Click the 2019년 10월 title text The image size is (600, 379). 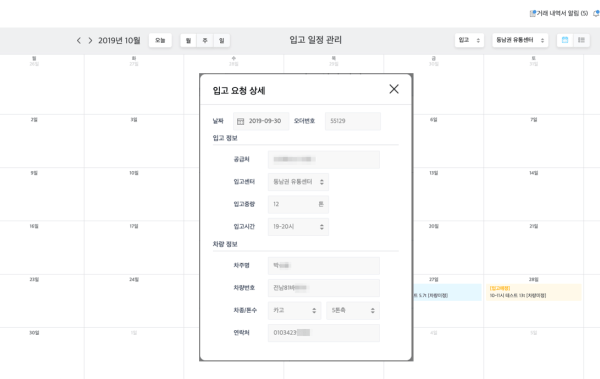[x=119, y=41]
